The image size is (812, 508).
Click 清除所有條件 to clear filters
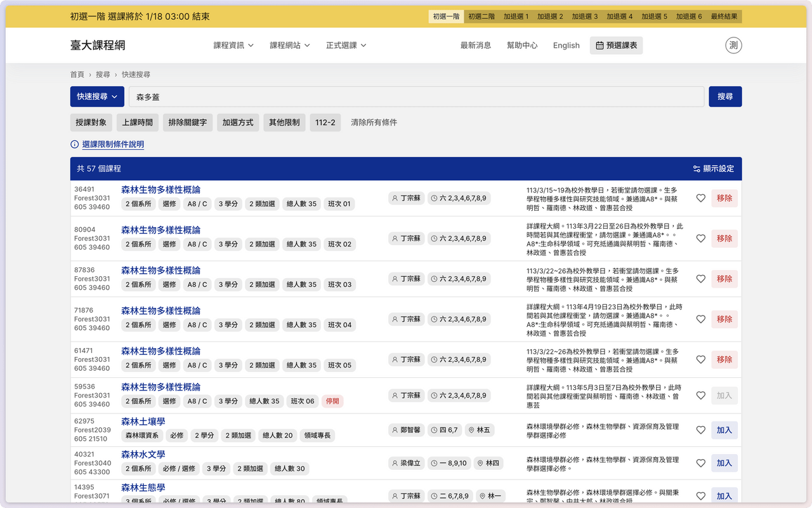374,123
